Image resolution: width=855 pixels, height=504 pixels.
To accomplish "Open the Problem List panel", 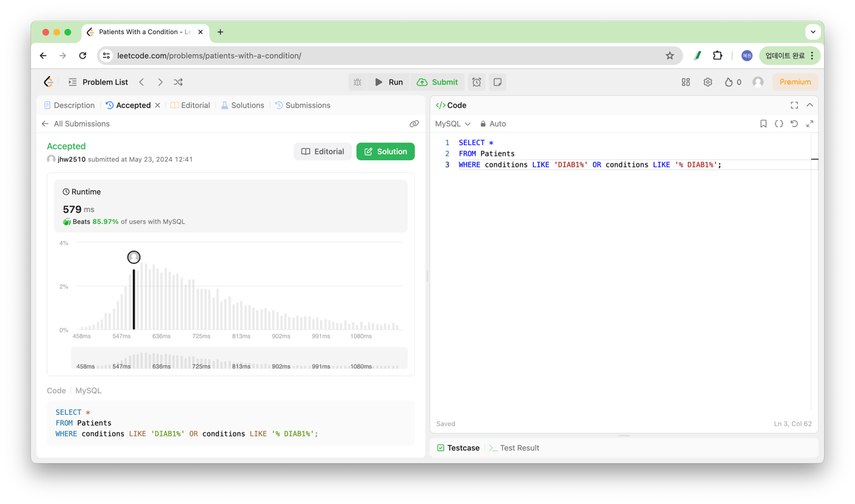I will [98, 82].
